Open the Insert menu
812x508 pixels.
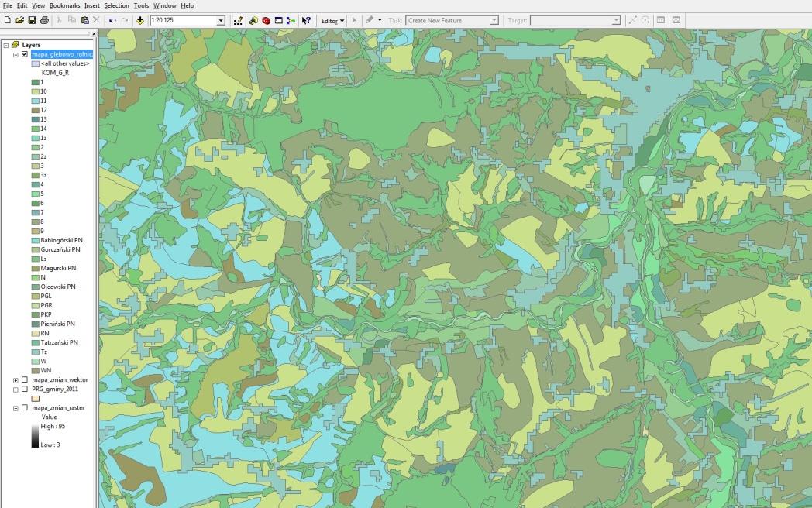tap(92, 5)
